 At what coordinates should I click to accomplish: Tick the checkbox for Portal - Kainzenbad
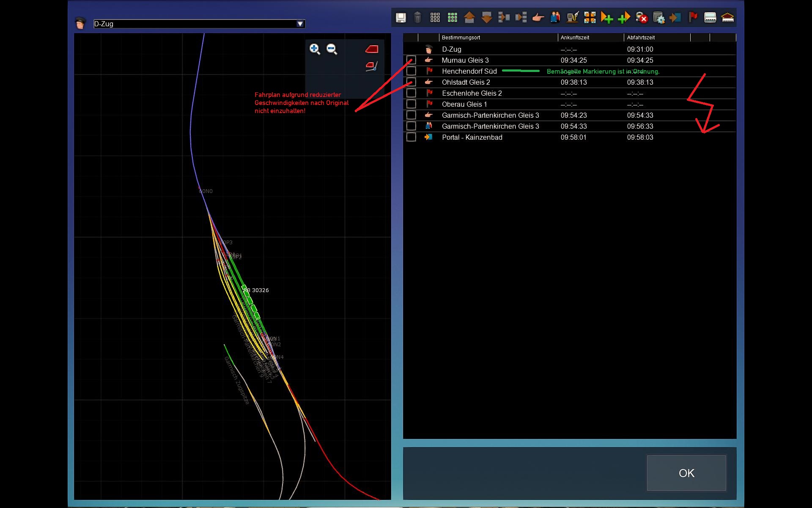tap(411, 137)
